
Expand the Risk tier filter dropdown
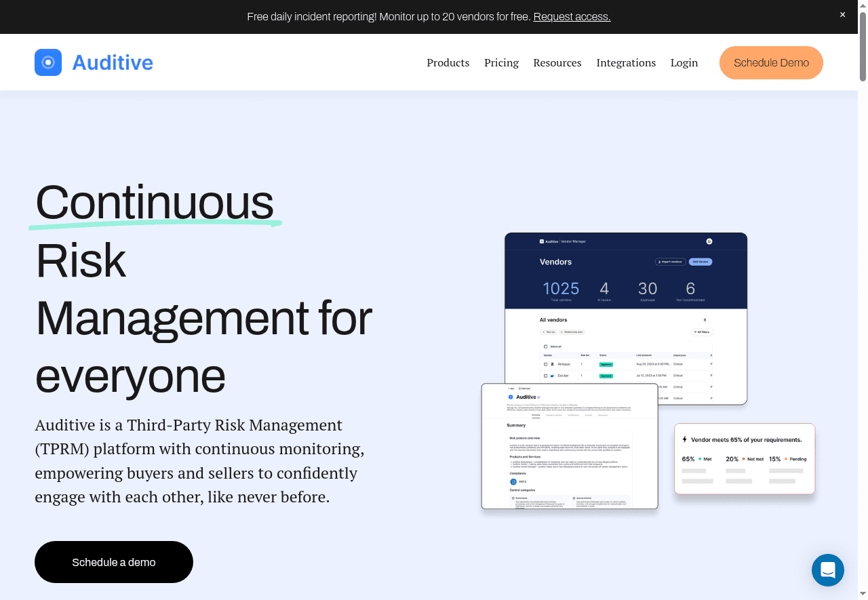tap(548, 332)
